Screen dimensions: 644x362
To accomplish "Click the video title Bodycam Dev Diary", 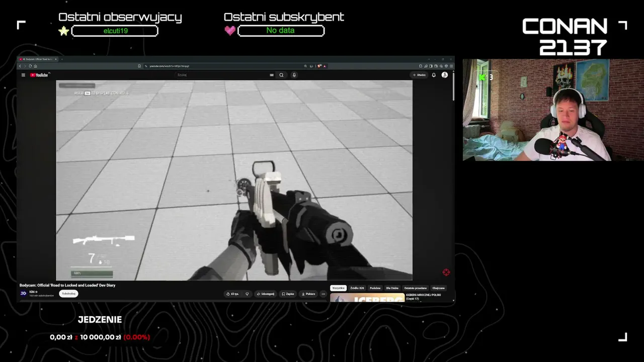I will point(67,285).
